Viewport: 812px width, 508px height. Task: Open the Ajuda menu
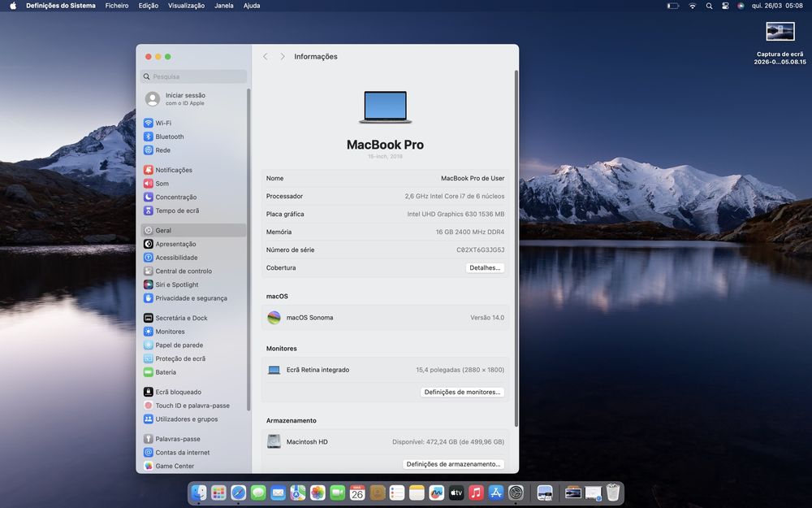click(x=252, y=6)
